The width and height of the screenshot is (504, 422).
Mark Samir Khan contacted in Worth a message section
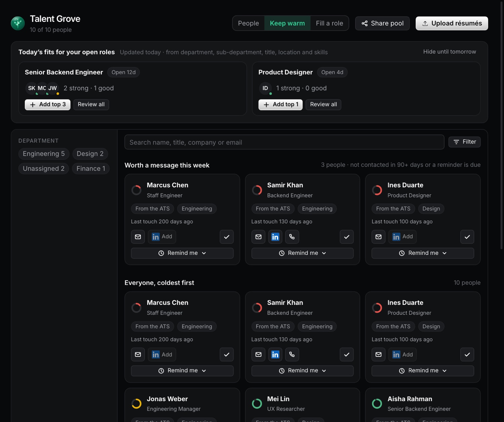coord(347,237)
